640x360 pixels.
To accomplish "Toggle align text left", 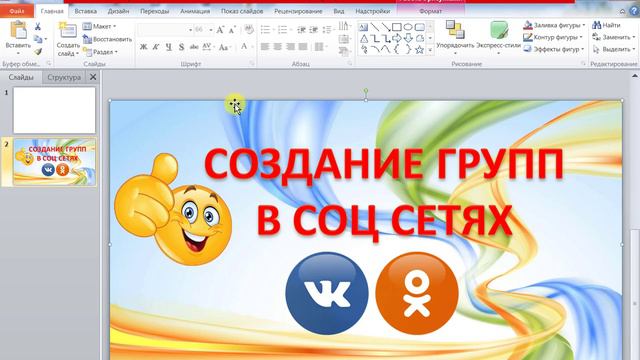I will click(265, 47).
